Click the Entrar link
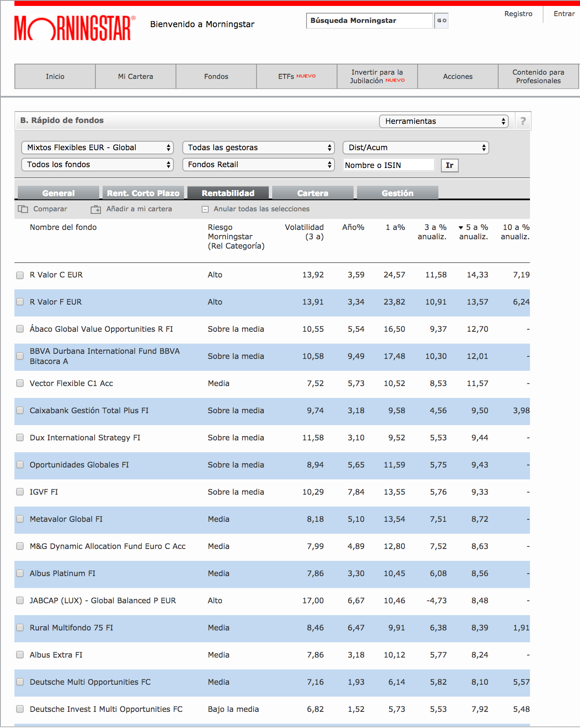This screenshot has width=580, height=728. tap(564, 14)
